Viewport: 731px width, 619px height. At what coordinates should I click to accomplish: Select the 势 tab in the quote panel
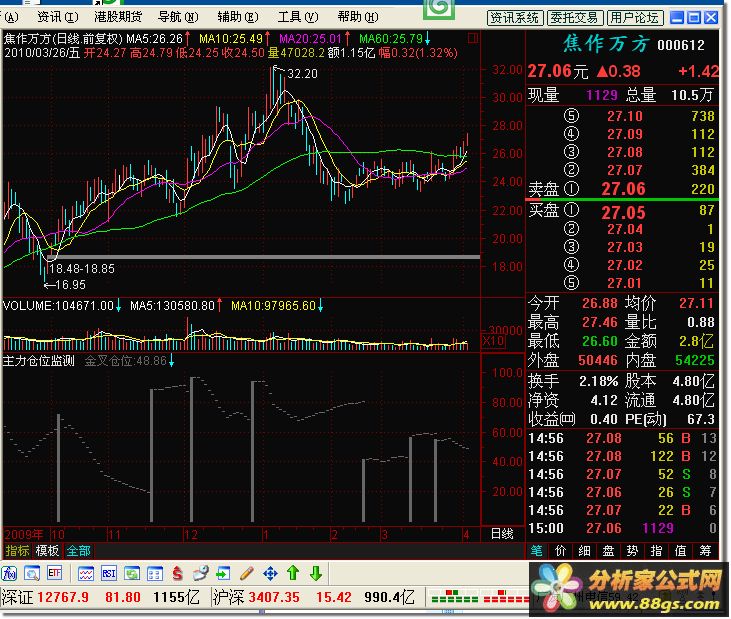pos(632,551)
